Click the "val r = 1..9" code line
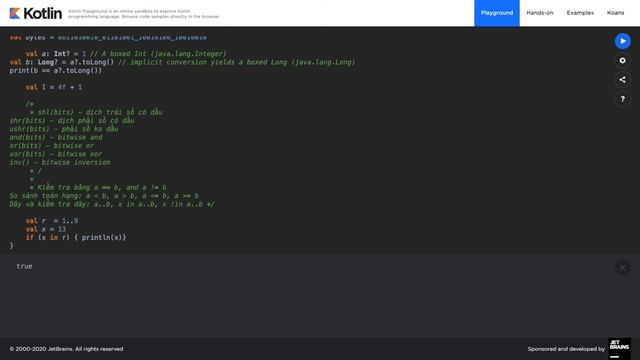This screenshot has width=640, height=360. (52, 221)
